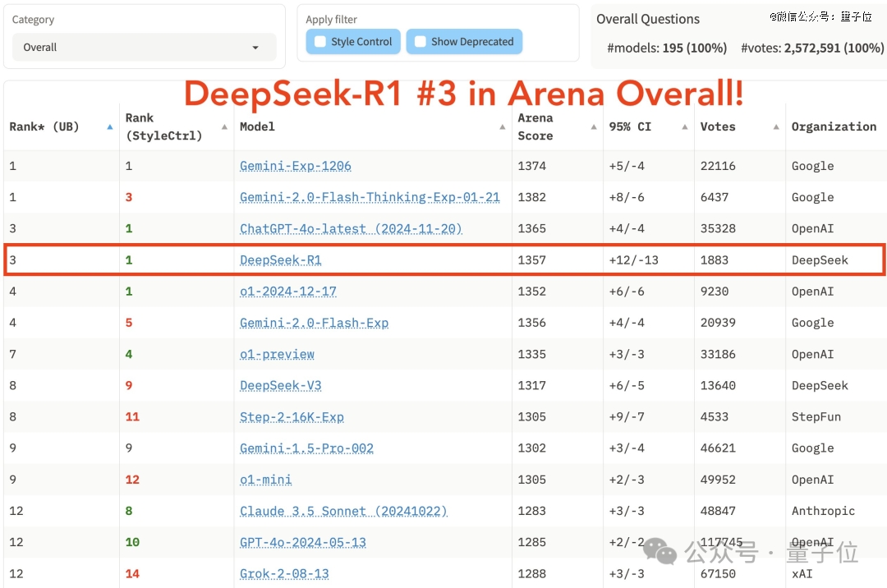Sort by the Rank* (UB) column arrow
This screenshot has height=588, width=887.
pos(110,126)
